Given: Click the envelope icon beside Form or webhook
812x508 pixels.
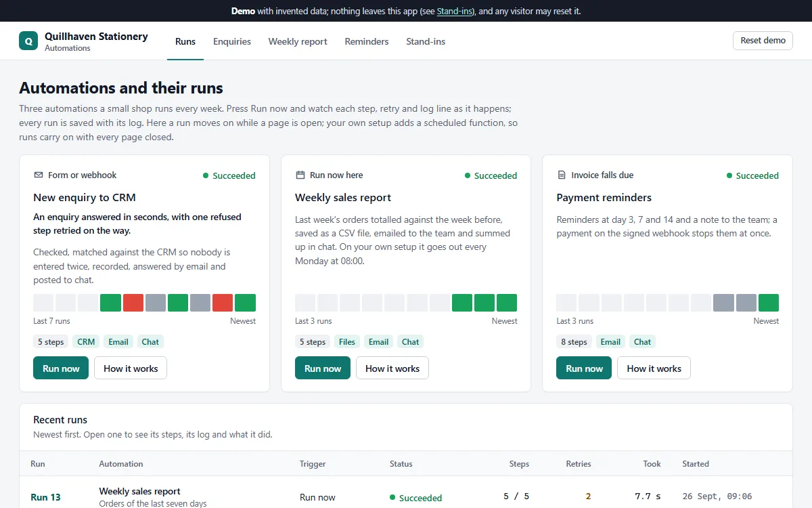Looking at the screenshot, I should [x=39, y=175].
